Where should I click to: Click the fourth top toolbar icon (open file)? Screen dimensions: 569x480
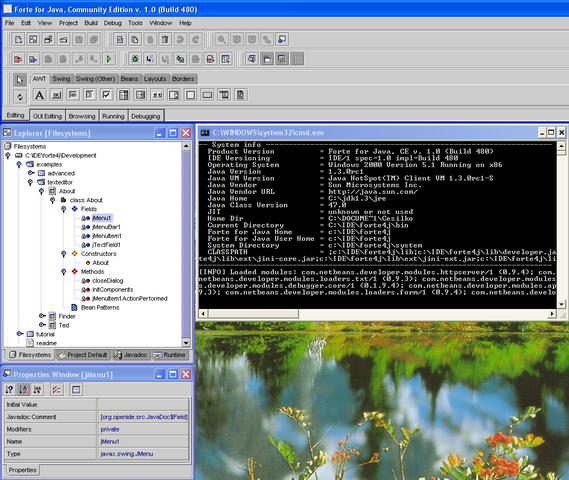click(64, 39)
